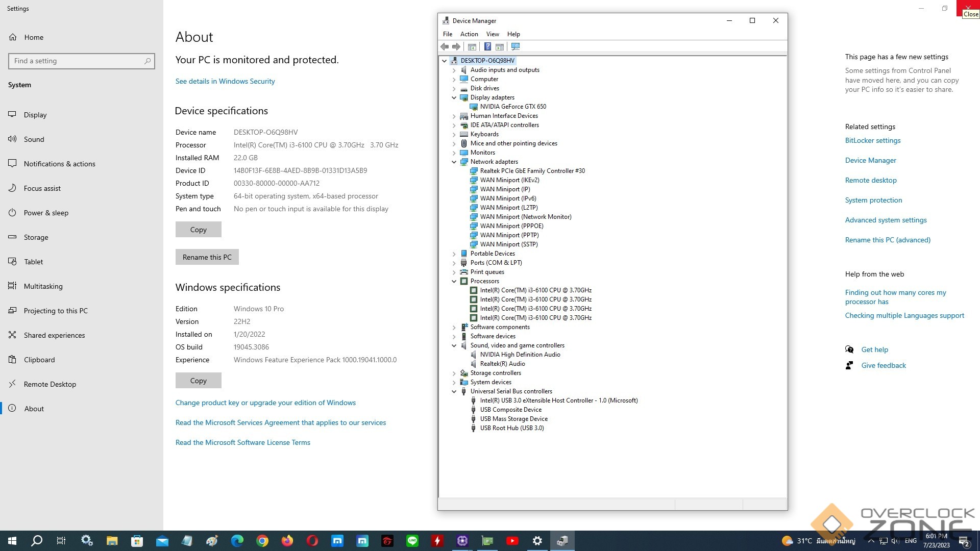Open Projecting to this PC settings
The image size is (980, 551).
(x=56, y=311)
